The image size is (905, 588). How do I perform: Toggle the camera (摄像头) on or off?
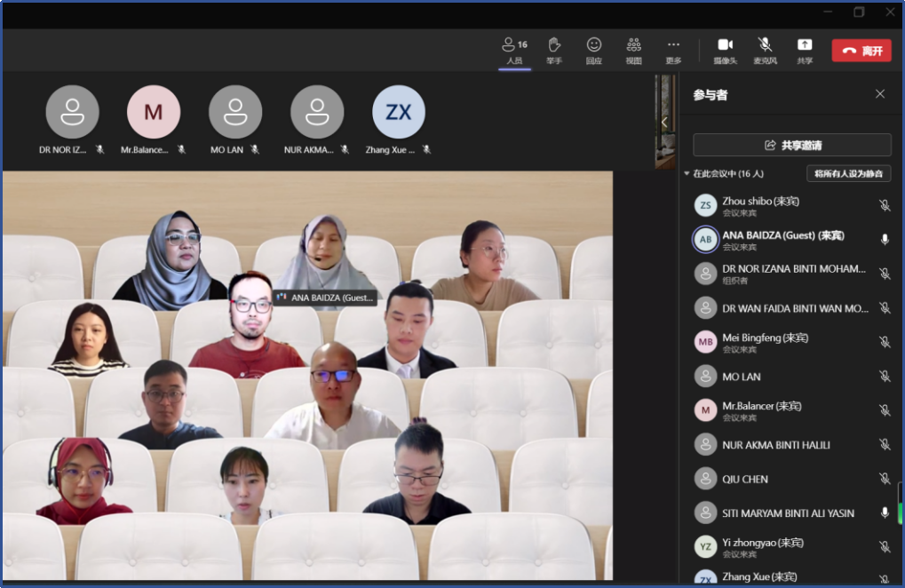click(x=725, y=50)
